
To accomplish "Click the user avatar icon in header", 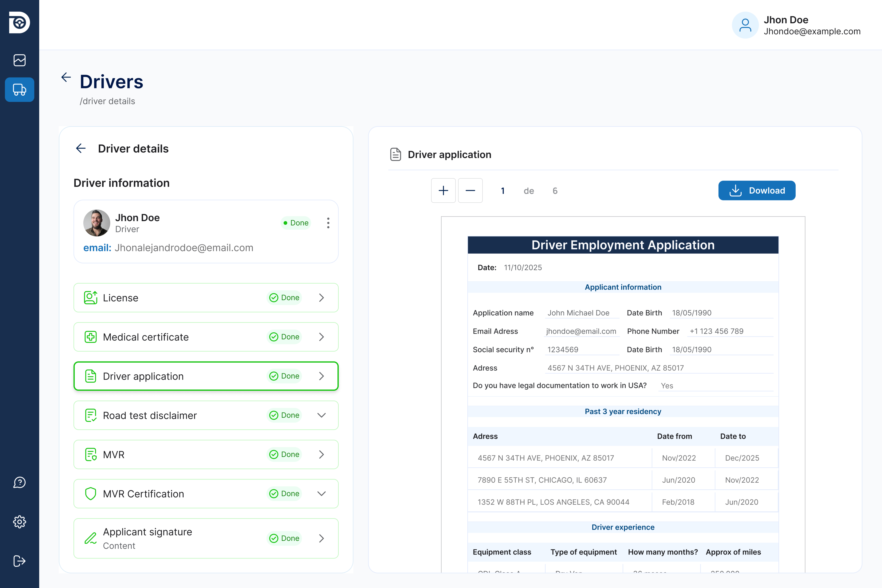I will [x=745, y=25].
